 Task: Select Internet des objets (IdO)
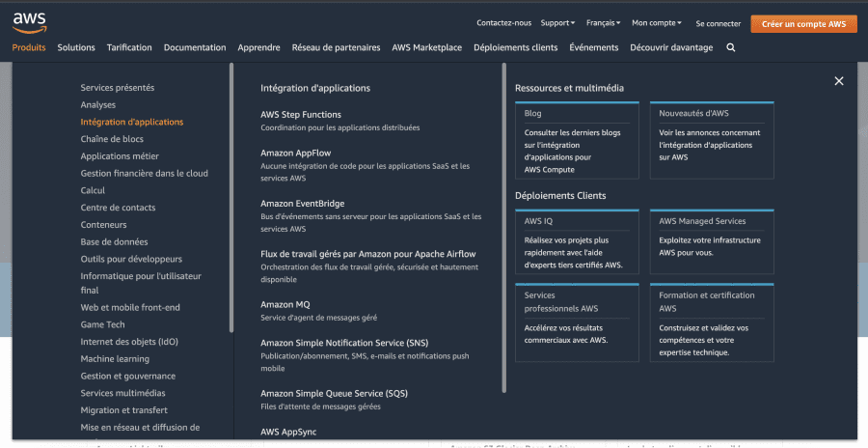click(129, 342)
